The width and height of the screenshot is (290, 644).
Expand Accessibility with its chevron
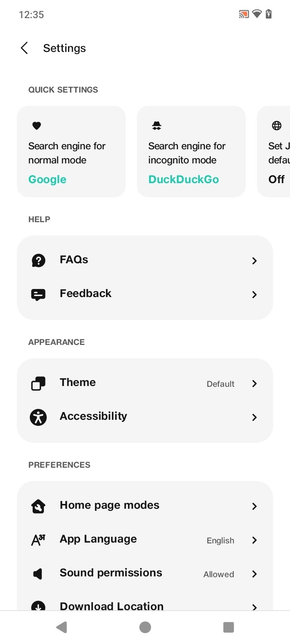point(254,417)
